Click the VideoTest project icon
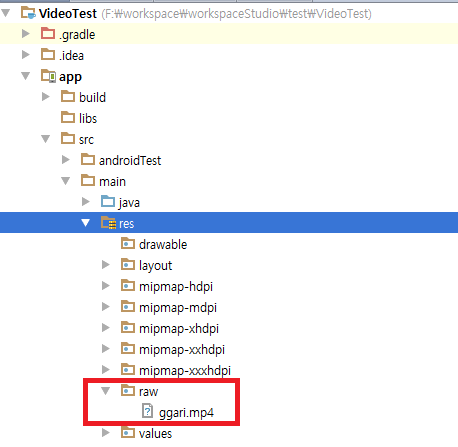This screenshot has width=458, height=447. (28, 13)
